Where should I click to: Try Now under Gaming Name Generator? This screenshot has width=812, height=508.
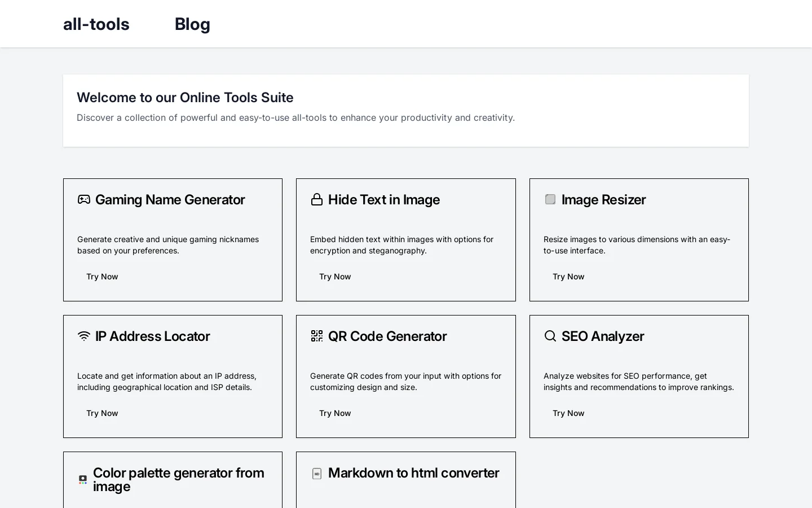pyautogui.click(x=102, y=277)
